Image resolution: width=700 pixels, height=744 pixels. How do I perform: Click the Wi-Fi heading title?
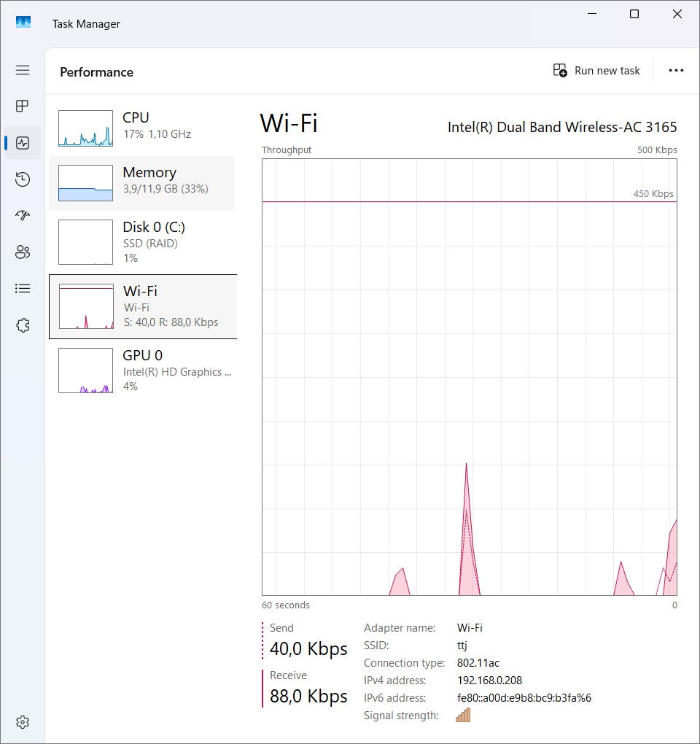click(289, 123)
